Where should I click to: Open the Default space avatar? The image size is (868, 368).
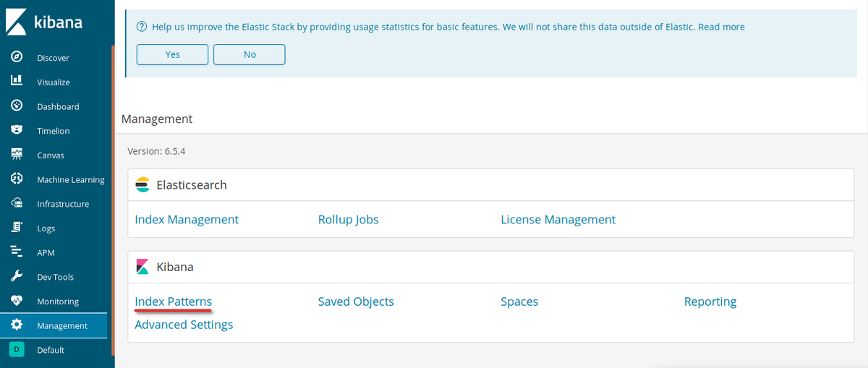click(16, 350)
